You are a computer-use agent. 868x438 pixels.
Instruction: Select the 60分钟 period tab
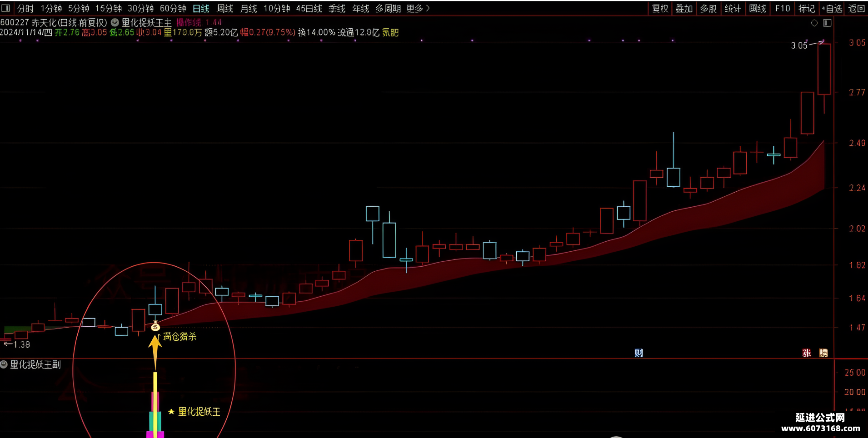click(x=173, y=9)
